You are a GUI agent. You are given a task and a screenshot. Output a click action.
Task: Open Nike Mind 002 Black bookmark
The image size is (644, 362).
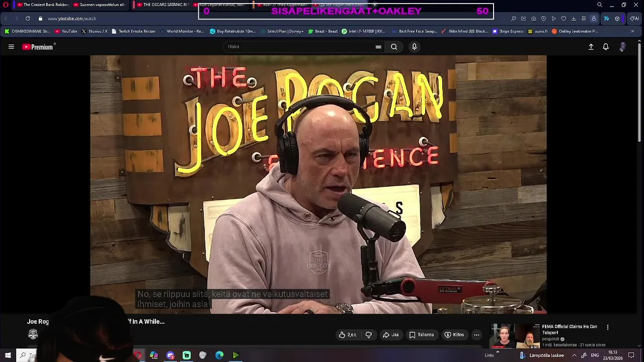click(464, 31)
